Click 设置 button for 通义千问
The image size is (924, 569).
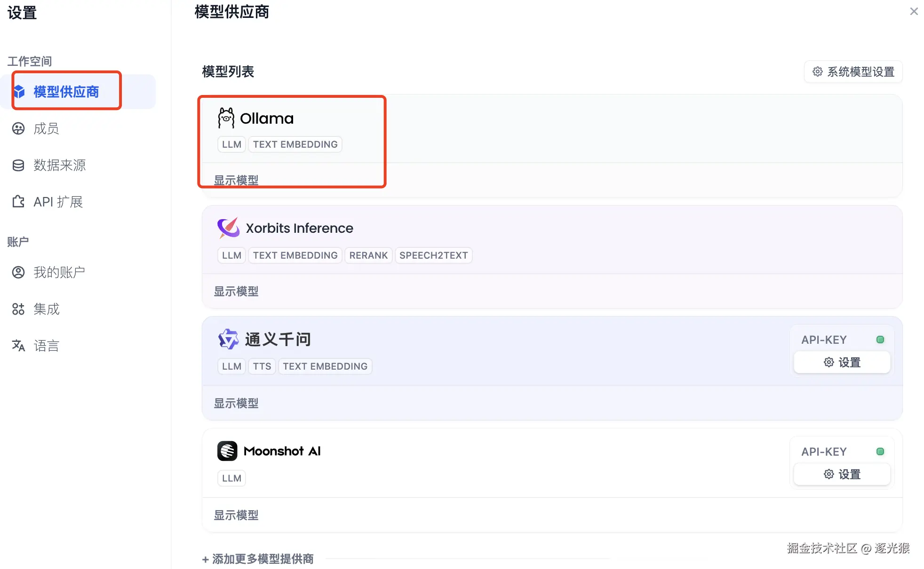click(x=842, y=362)
